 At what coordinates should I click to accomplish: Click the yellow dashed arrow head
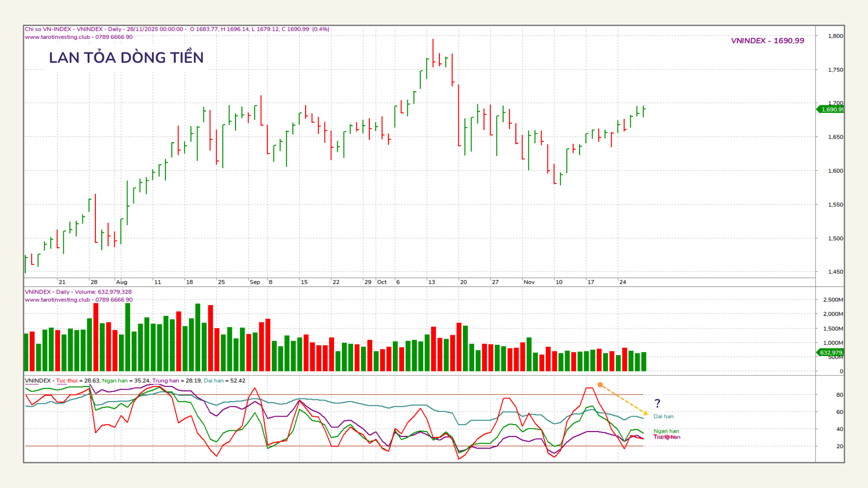click(646, 413)
